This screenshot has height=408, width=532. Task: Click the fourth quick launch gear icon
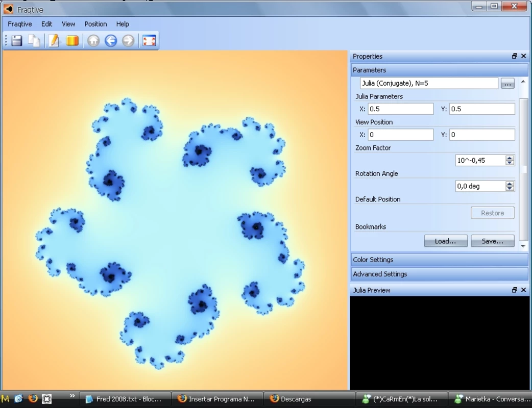(x=46, y=399)
